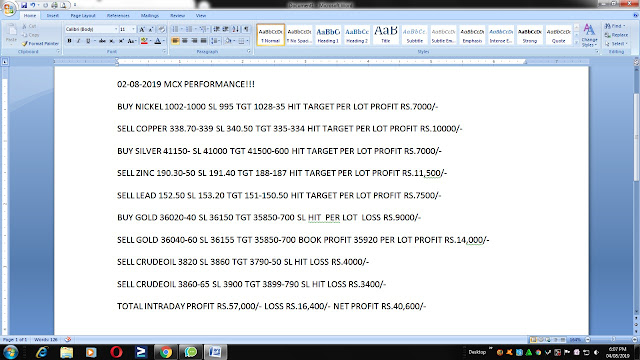
Task: Open the Paragraph dialog launcher
Action: 249,51
